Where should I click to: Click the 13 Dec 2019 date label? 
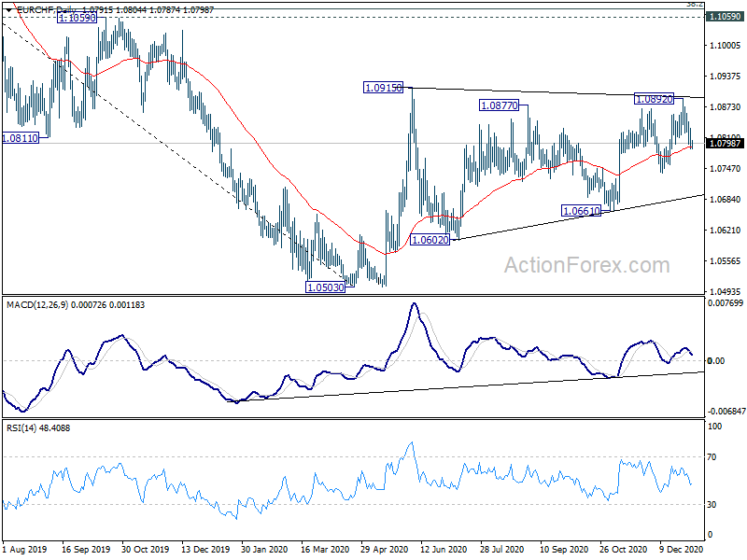(x=205, y=549)
